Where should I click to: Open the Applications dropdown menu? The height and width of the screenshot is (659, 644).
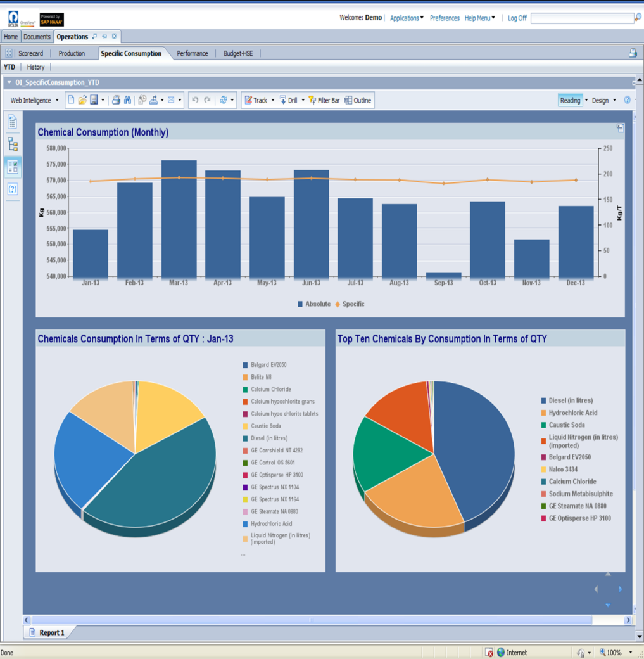(x=407, y=18)
